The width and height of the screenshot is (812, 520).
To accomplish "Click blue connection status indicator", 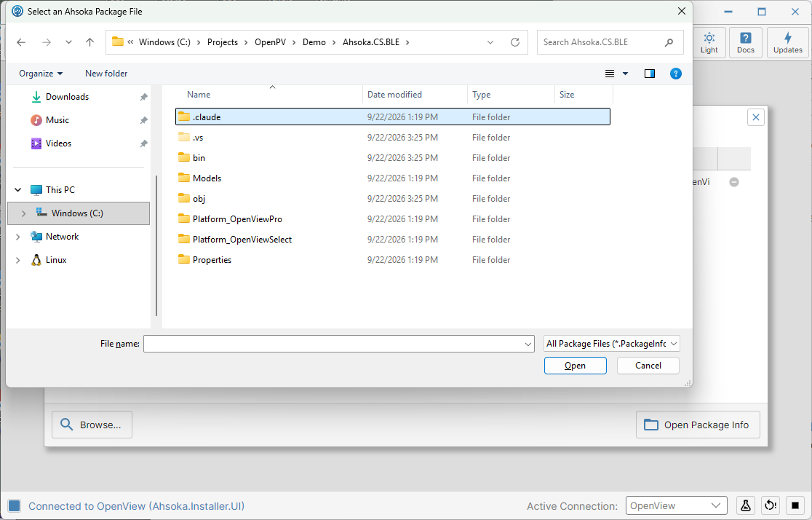I will (x=15, y=506).
